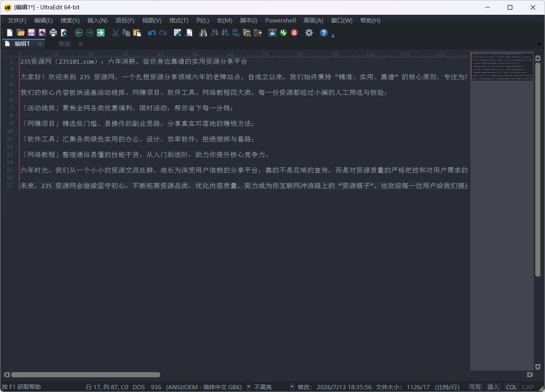Paste from the clipboard toolbar icon

[x=137, y=33]
